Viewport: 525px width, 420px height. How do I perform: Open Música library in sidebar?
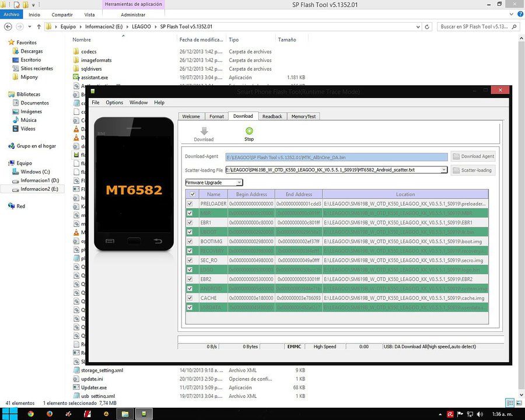pyautogui.click(x=29, y=120)
